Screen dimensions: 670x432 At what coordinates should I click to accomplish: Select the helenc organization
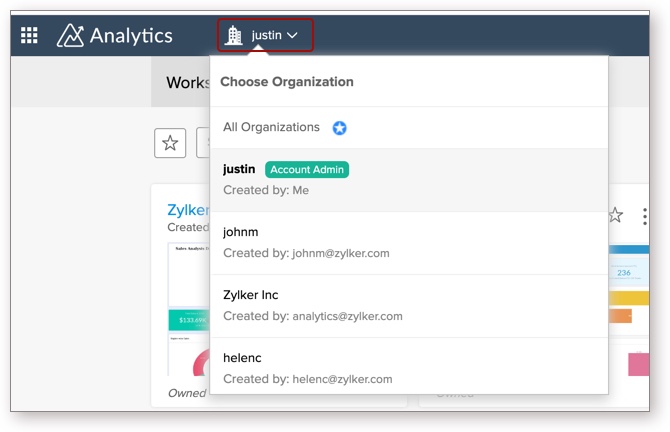(409, 367)
